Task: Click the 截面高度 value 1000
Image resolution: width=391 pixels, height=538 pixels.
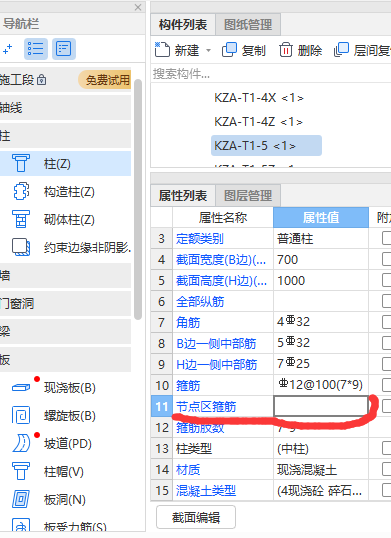Action: (291, 281)
